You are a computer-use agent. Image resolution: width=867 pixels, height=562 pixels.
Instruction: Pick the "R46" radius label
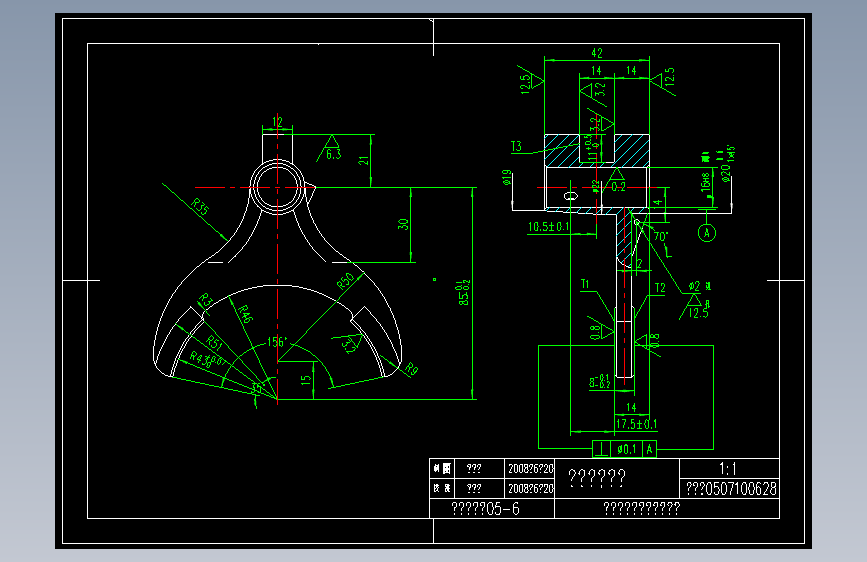[x=245, y=314]
